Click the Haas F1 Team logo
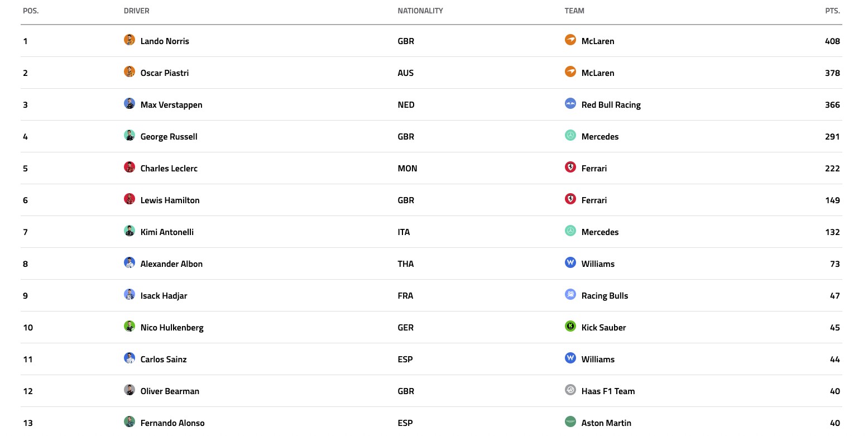 tap(570, 390)
